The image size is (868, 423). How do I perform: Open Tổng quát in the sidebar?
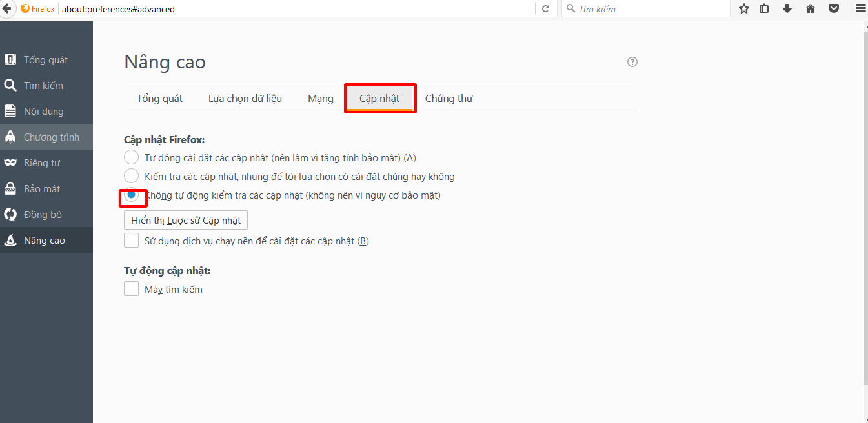pyautogui.click(x=46, y=59)
